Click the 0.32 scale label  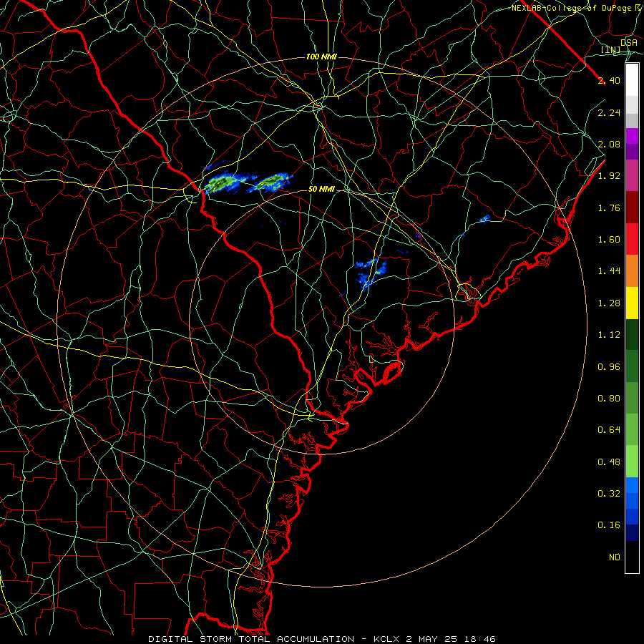tap(609, 494)
